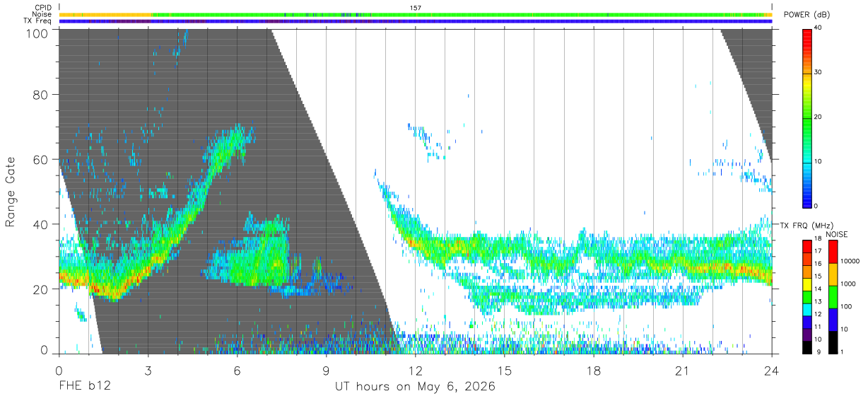Image resolution: width=868 pixels, height=401 pixels.
Task: Click the UT hour tick label 15
Action: click(504, 370)
